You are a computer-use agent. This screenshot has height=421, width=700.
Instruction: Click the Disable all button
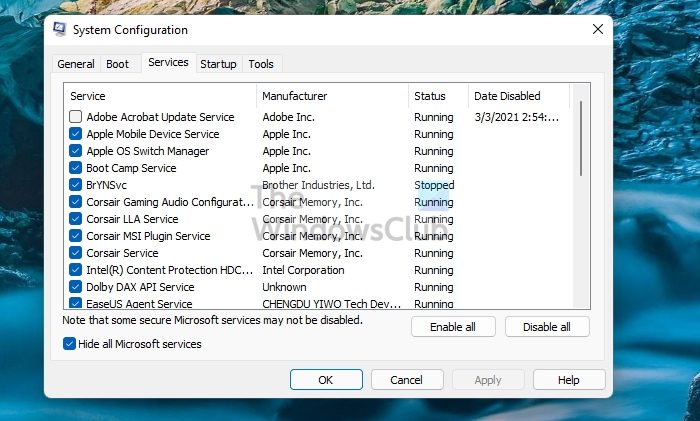coord(547,327)
